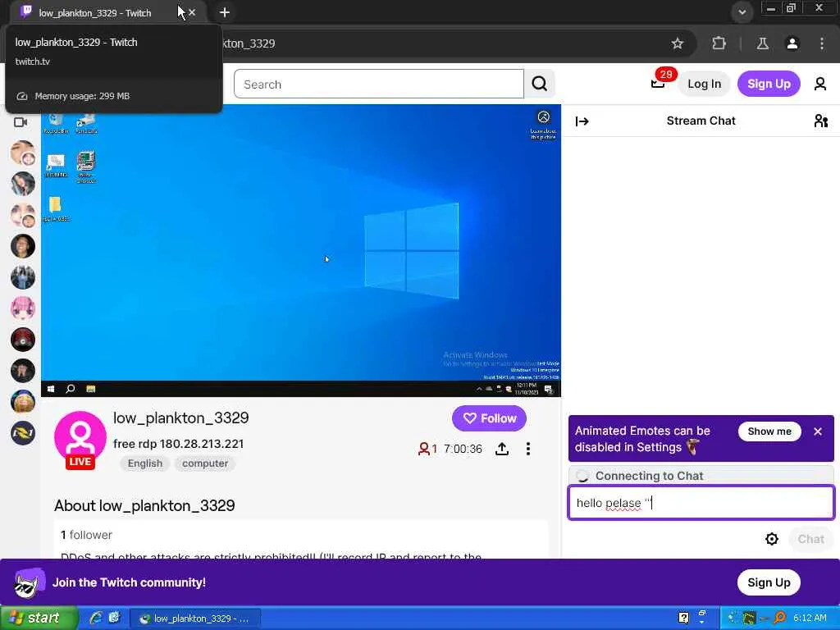Open the bottom sidebar channel with yellow logo
Image resolution: width=840 pixels, height=630 pixels.
pos(22,433)
